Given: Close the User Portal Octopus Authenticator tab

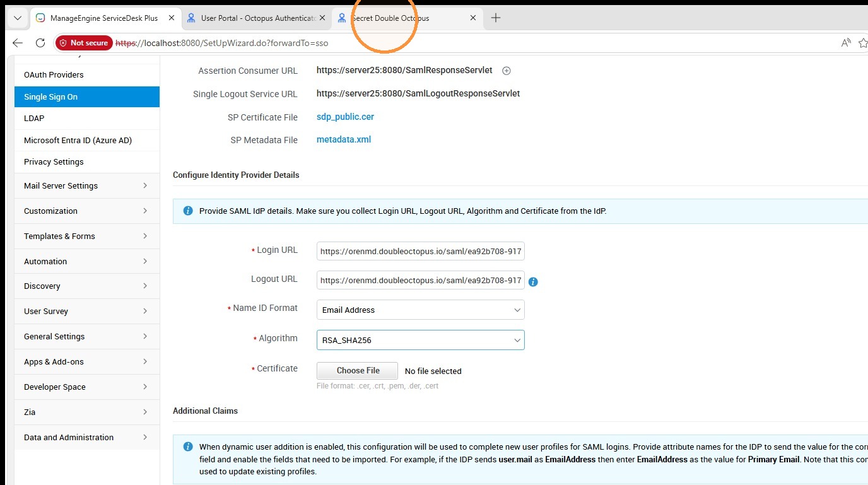Looking at the screenshot, I should coord(323,18).
